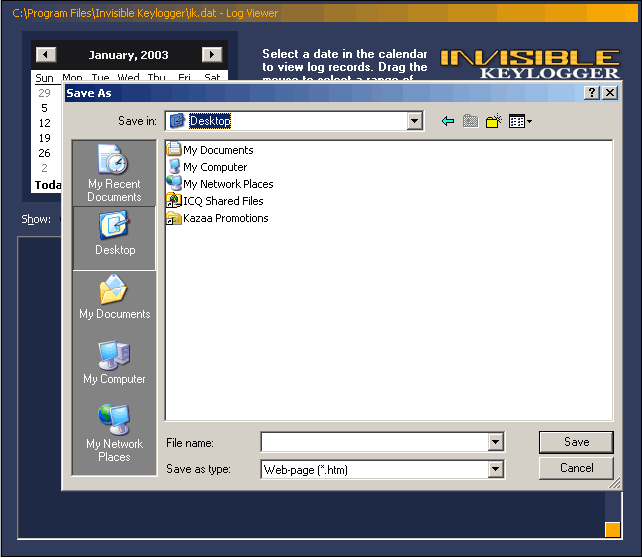The image size is (642, 558).
Task: Open My Computer in the places bar
Action: click(x=114, y=363)
